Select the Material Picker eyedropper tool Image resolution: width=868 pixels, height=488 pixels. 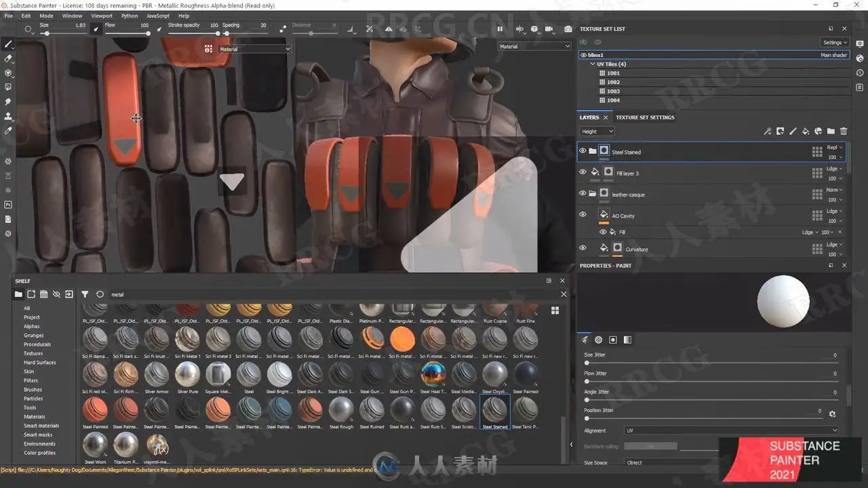(8, 130)
